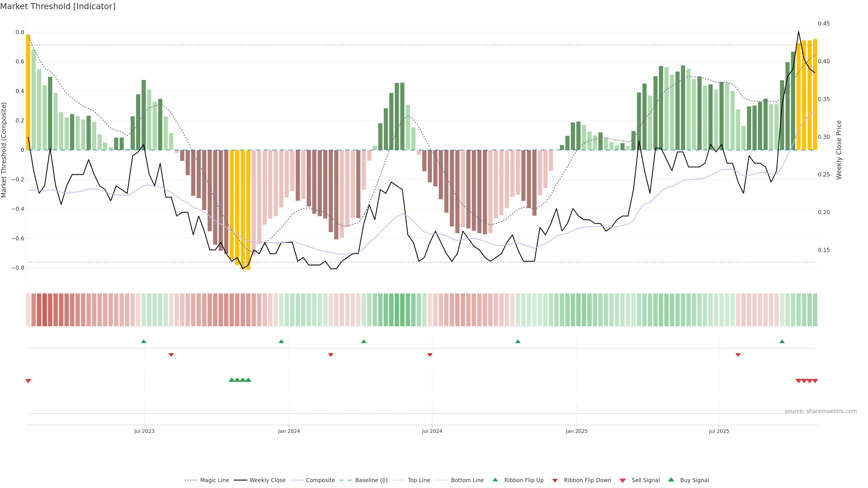Click the Buy Signal legend triangle
This screenshot has height=488, width=868.
(x=671, y=480)
